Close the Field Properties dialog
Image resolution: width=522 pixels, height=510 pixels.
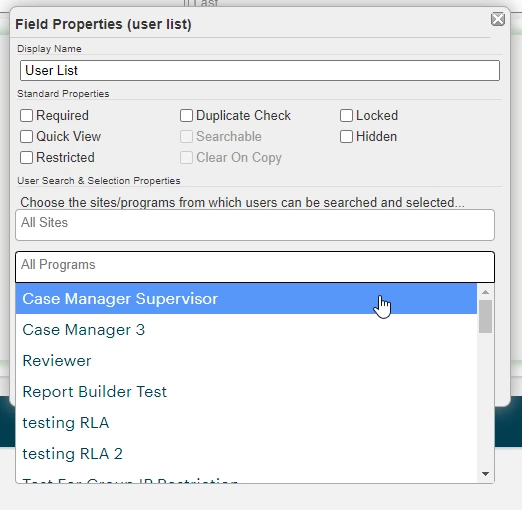[498, 19]
